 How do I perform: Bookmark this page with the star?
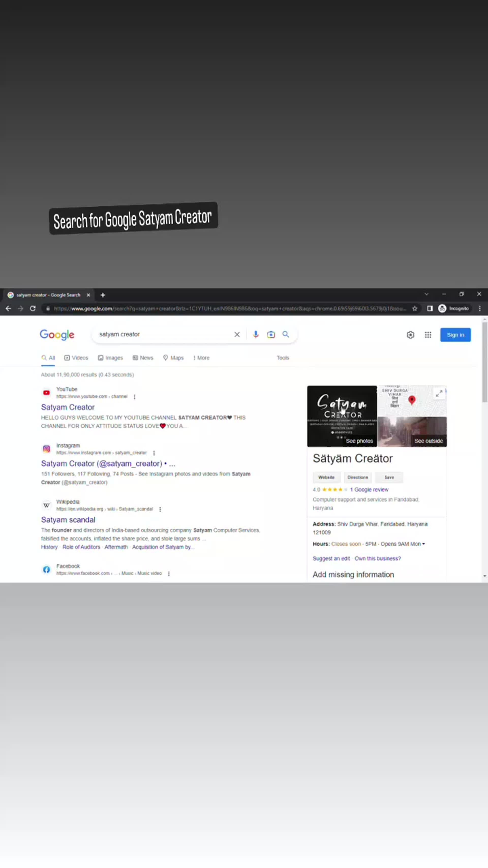tap(415, 308)
